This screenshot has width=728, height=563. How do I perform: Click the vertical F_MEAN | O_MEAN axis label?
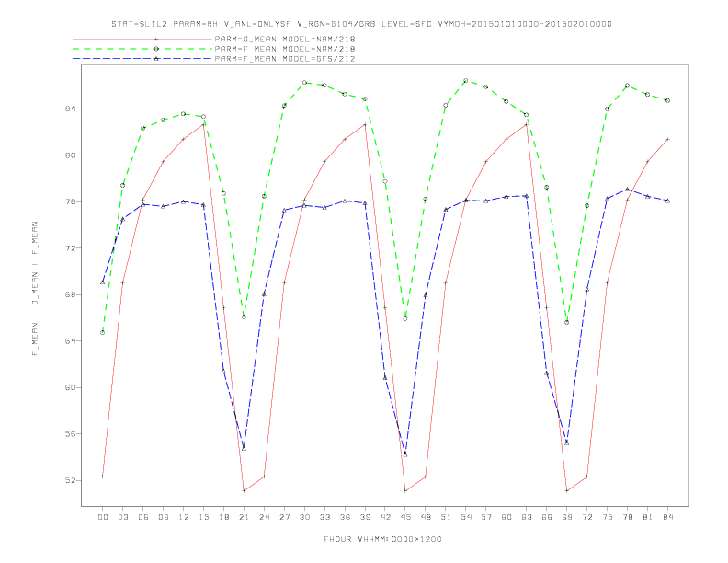pos(35,289)
